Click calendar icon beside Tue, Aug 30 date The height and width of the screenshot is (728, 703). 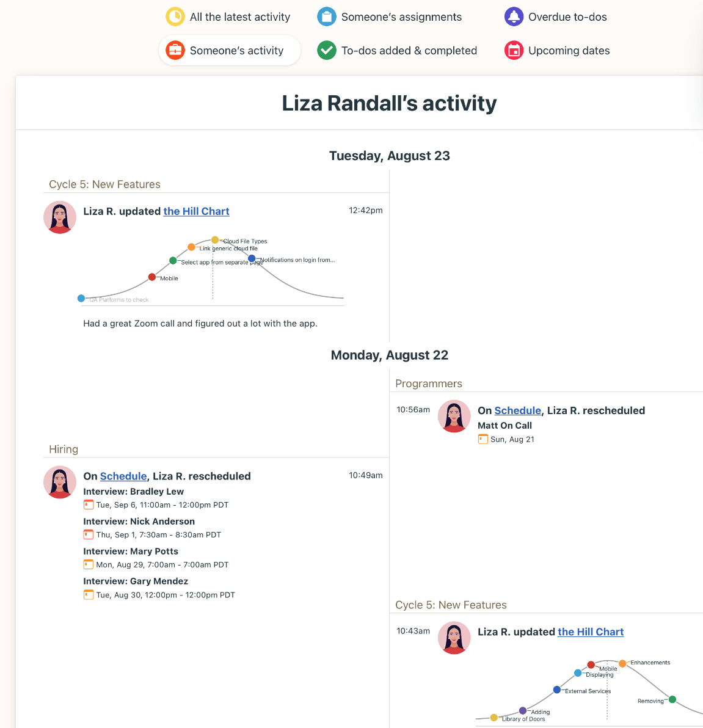[x=88, y=594]
